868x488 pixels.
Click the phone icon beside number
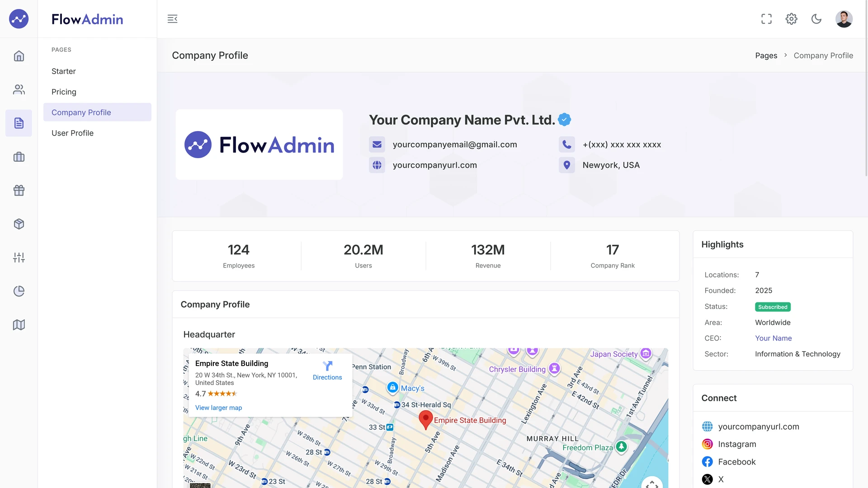tap(566, 145)
